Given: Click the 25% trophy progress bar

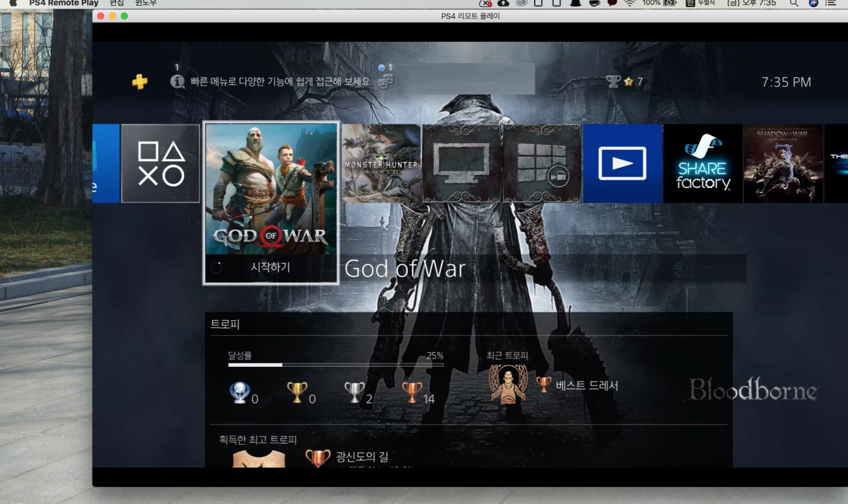Looking at the screenshot, I should (x=336, y=365).
